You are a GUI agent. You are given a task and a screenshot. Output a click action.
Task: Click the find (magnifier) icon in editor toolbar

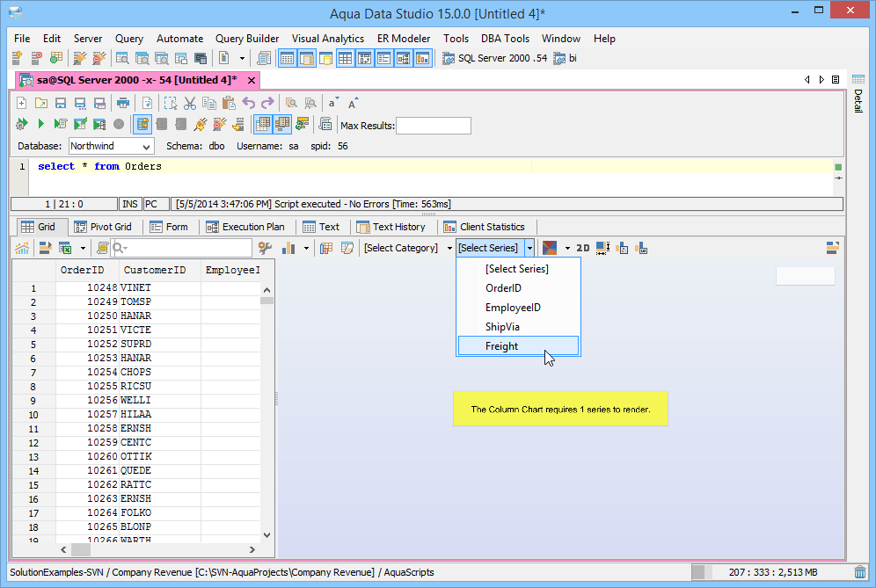coord(291,103)
